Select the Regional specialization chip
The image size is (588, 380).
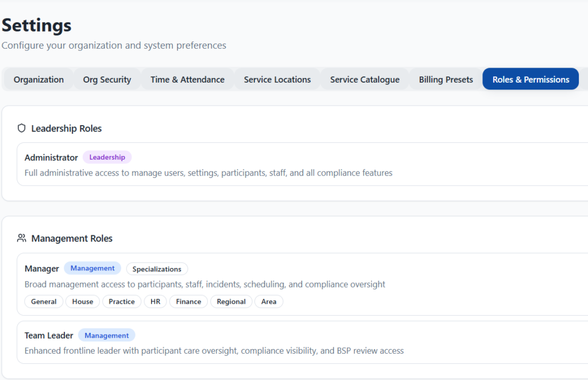coord(231,302)
